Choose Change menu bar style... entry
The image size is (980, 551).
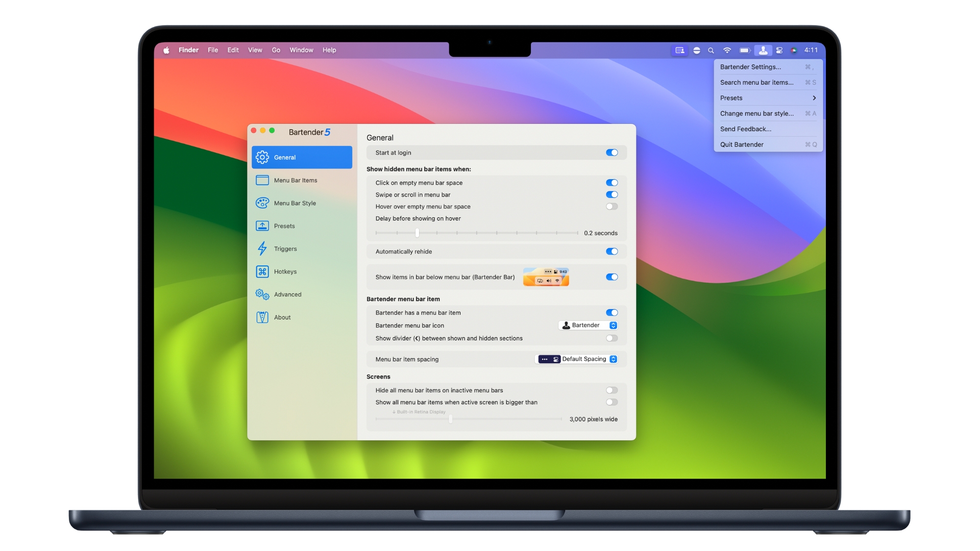(768, 113)
